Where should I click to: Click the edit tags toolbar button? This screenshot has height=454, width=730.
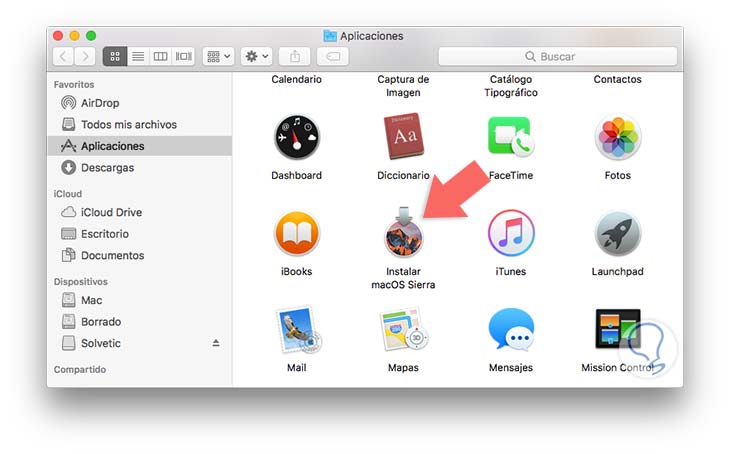click(333, 56)
